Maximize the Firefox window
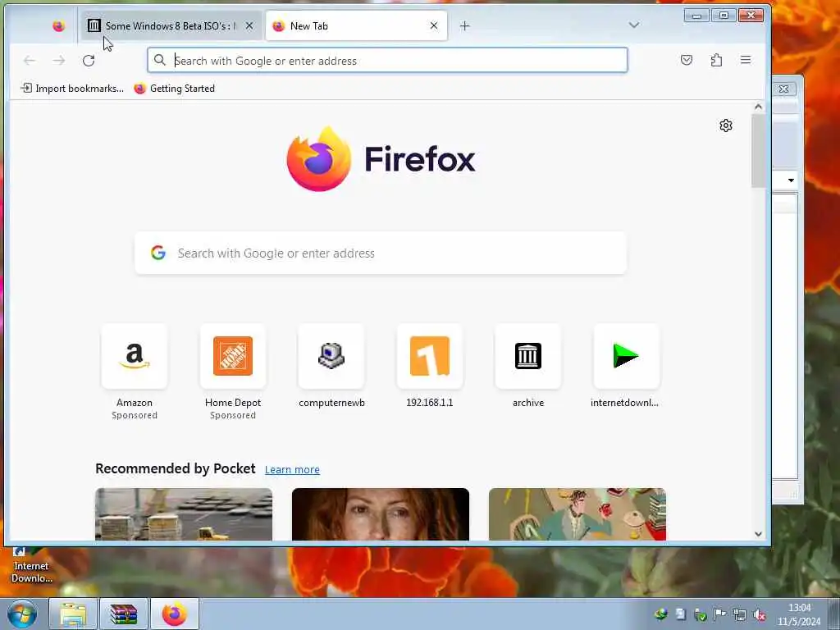Image resolution: width=840 pixels, height=630 pixels. (724, 16)
